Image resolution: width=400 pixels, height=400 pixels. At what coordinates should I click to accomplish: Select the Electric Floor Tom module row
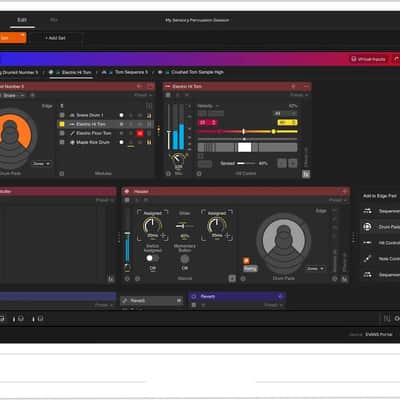coord(106,133)
